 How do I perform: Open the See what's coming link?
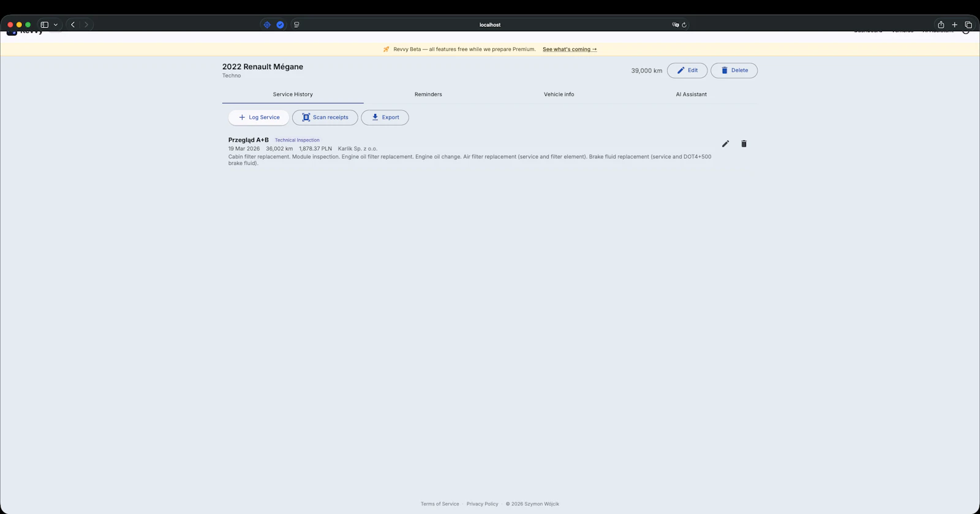(x=570, y=50)
